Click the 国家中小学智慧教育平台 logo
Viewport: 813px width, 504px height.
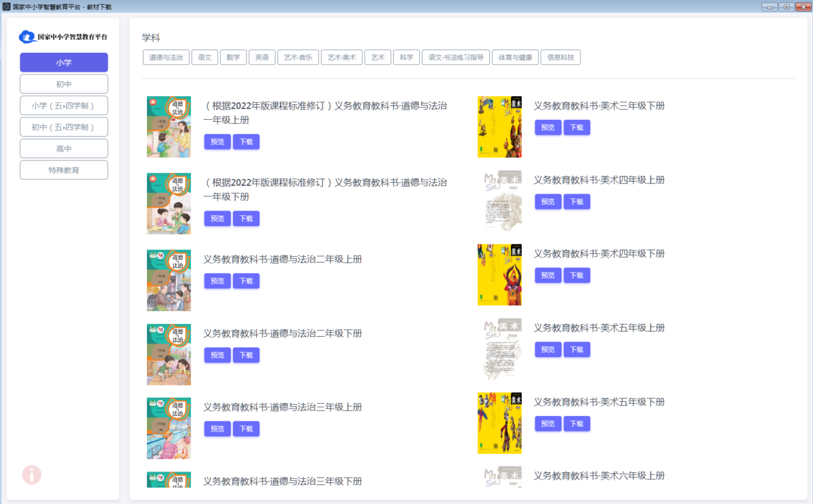coord(63,37)
